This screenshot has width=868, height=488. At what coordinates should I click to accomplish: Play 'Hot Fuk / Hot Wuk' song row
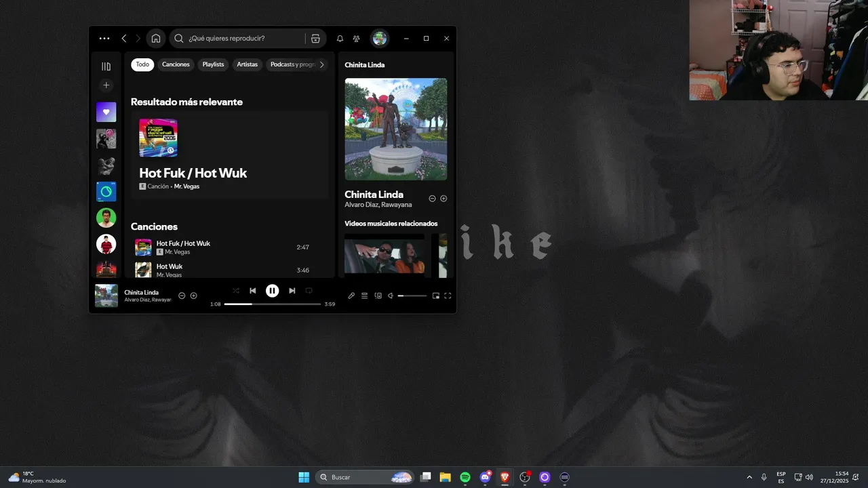[229, 247]
